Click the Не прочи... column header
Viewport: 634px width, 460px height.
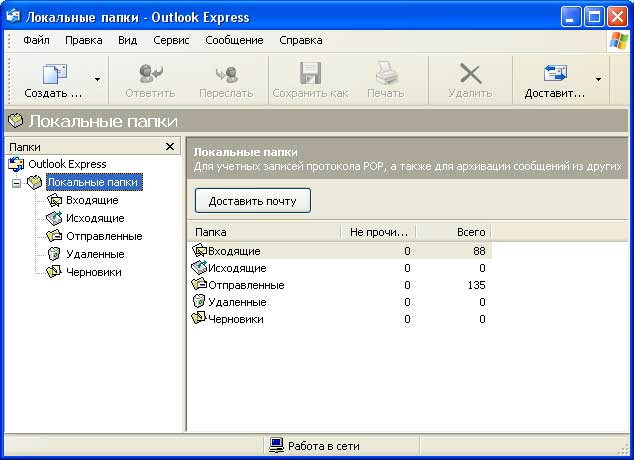click(x=378, y=232)
